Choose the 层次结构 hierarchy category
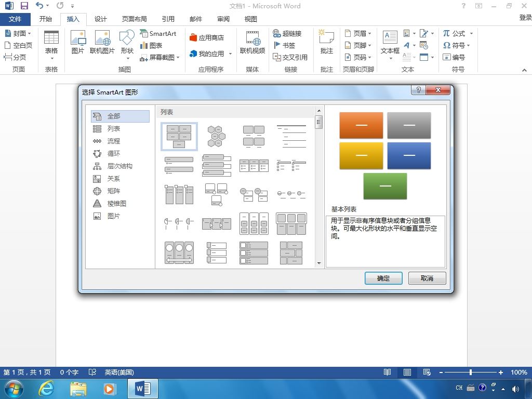Image resolution: width=532 pixels, height=399 pixels. pos(120,166)
